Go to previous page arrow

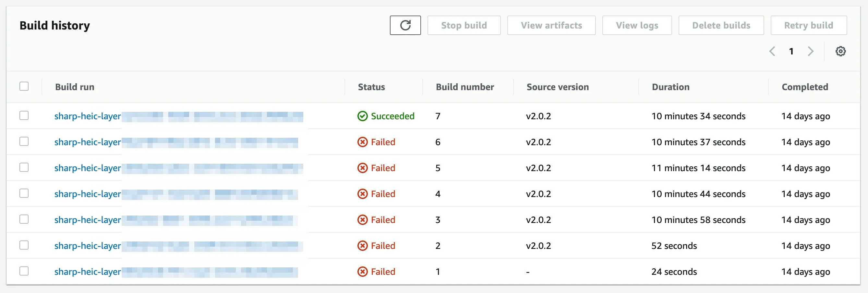(772, 51)
